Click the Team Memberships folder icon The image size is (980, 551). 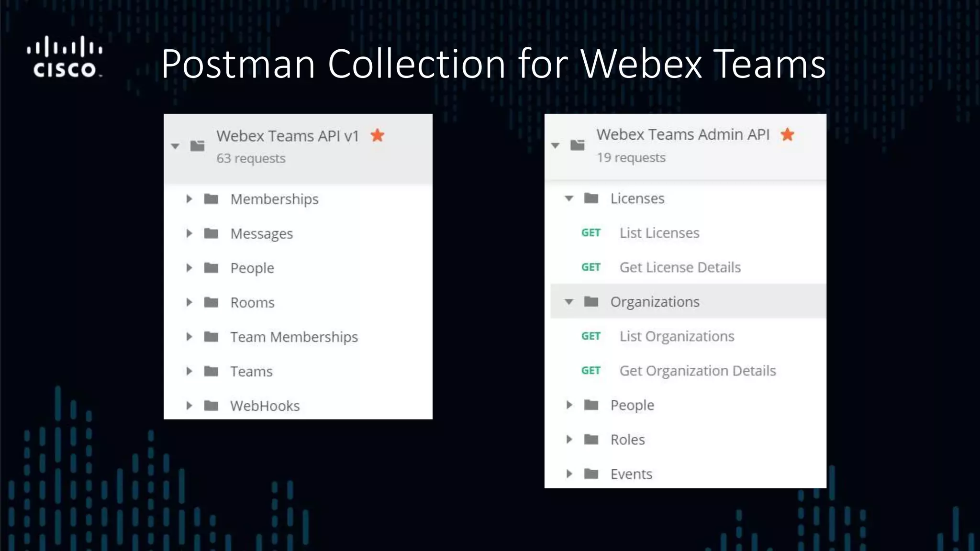(x=211, y=336)
